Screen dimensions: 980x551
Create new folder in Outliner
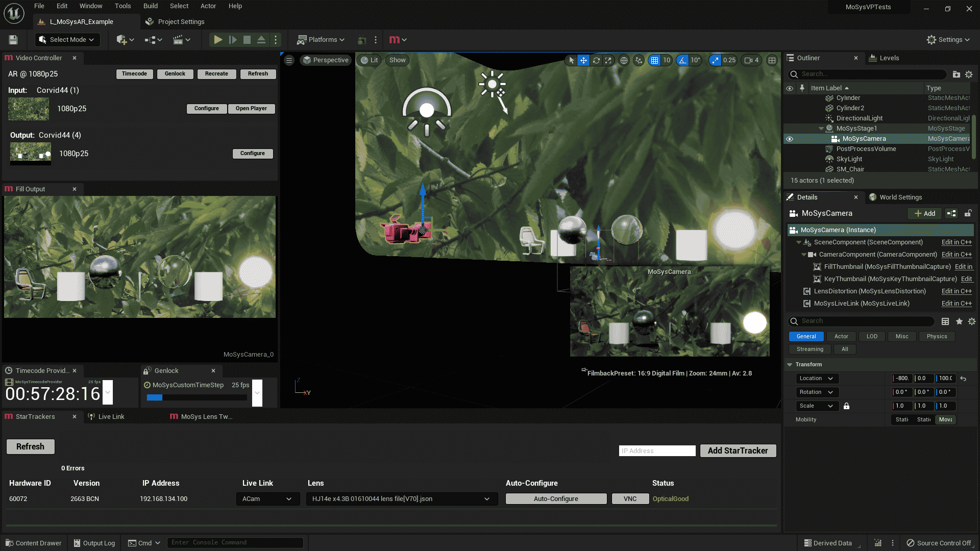(x=957, y=74)
